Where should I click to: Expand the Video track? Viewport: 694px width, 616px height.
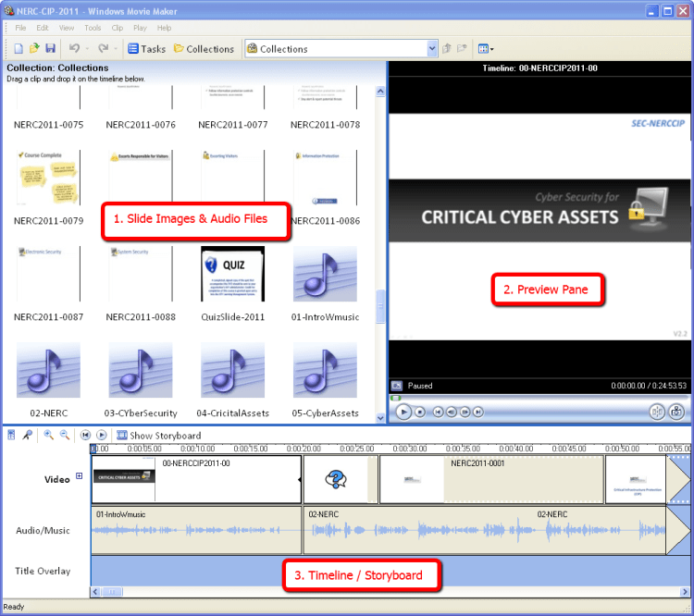[x=79, y=477]
